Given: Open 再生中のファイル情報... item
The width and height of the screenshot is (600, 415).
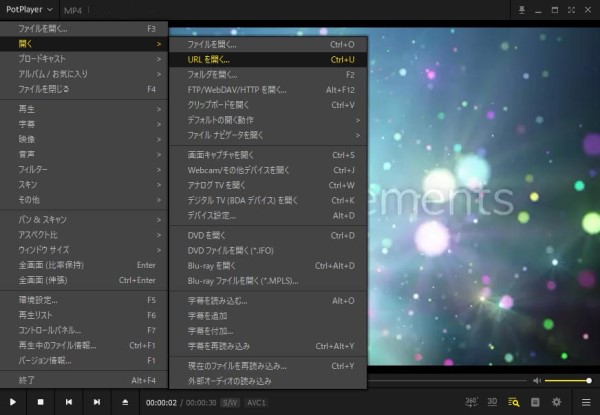Looking at the screenshot, I should (x=84, y=345).
